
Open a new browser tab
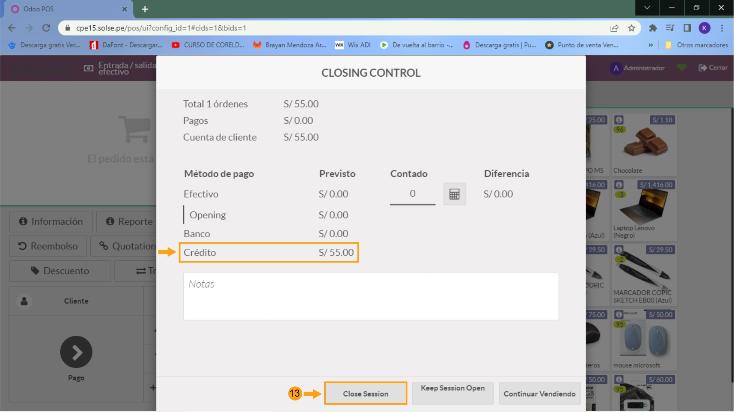145,8
